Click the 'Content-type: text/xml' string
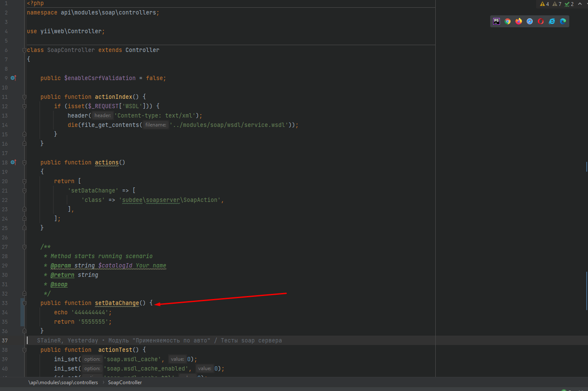 (x=155, y=115)
